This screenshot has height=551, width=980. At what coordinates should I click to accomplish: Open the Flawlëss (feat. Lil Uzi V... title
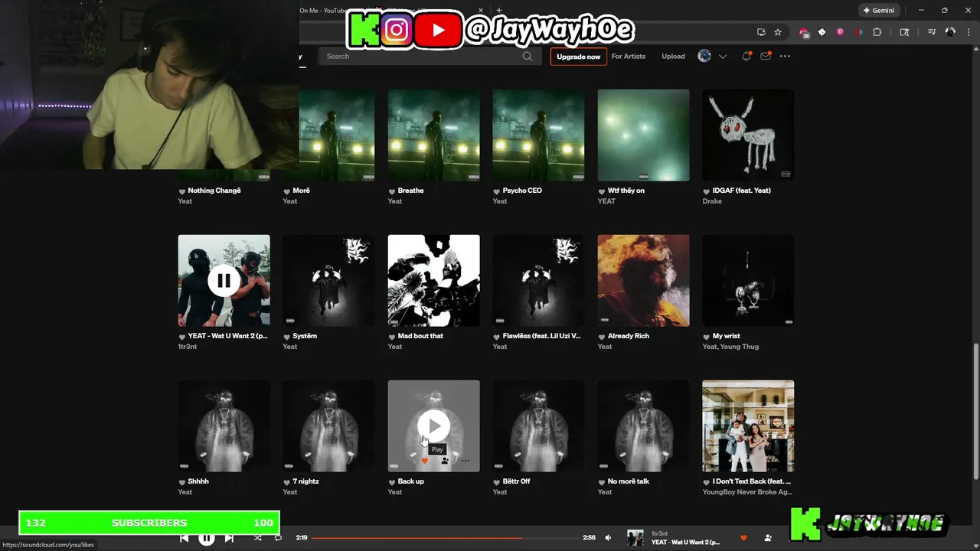point(542,336)
